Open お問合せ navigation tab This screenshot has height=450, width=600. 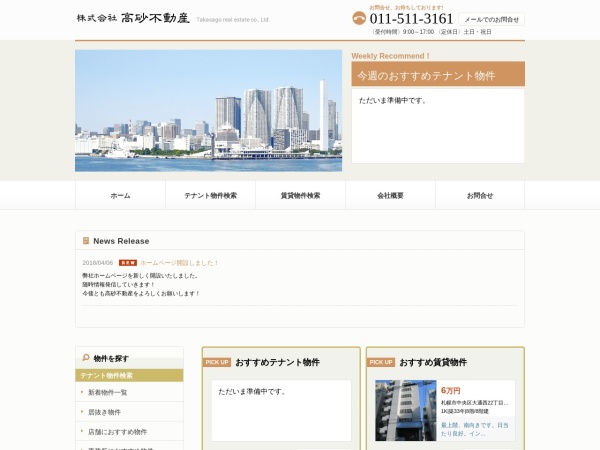coord(480,196)
